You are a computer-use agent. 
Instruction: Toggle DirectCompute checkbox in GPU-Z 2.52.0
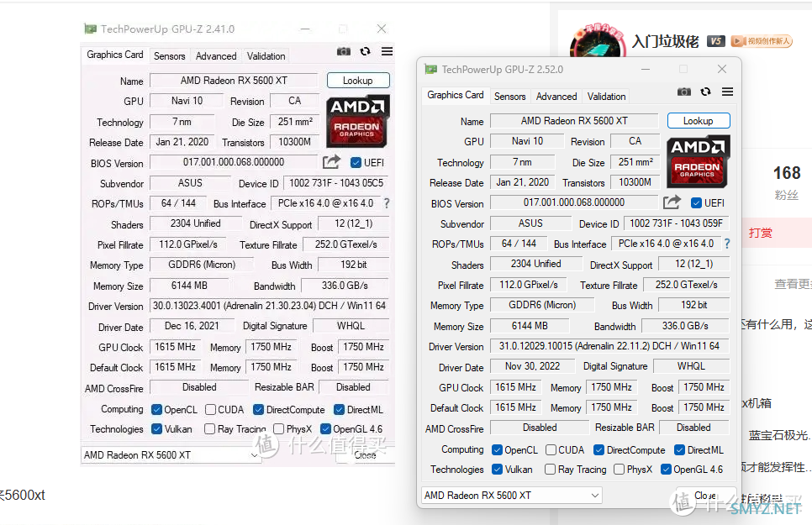599,450
